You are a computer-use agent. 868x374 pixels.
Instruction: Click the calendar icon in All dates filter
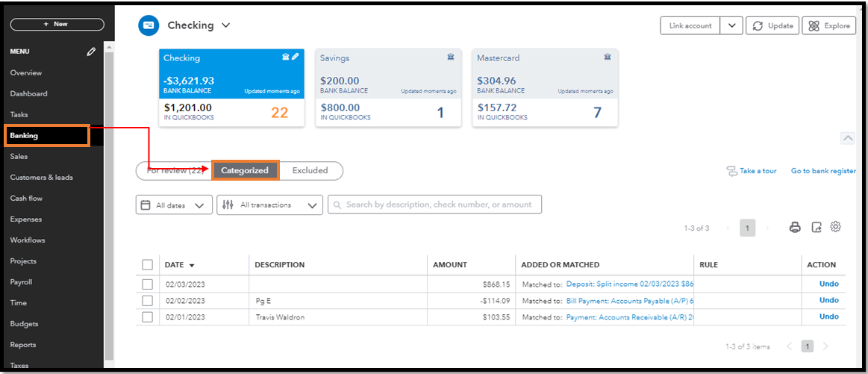point(146,205)
